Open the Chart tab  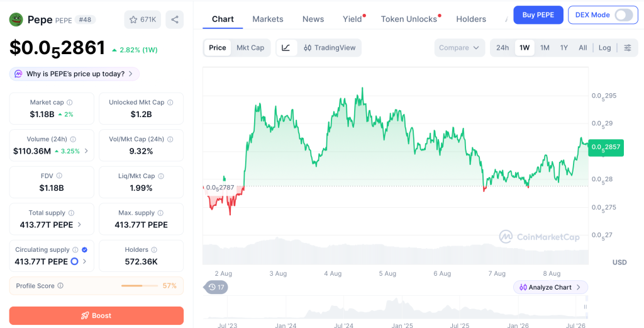click(223, 19)
